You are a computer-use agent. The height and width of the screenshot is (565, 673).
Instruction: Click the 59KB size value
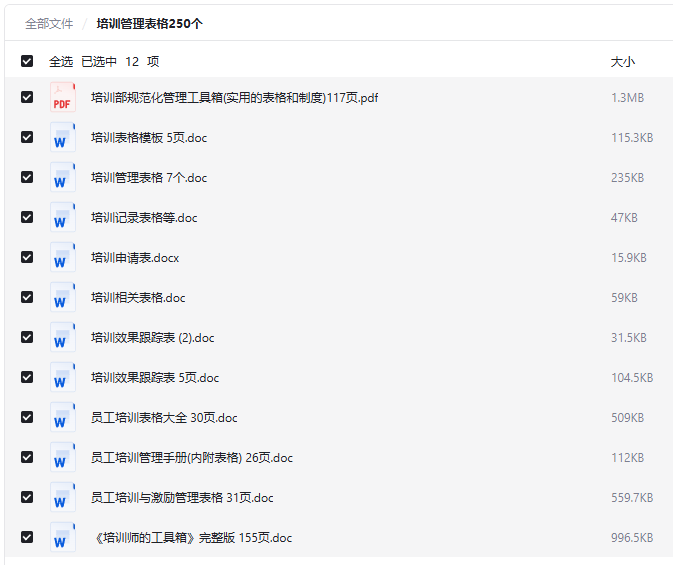624,298
